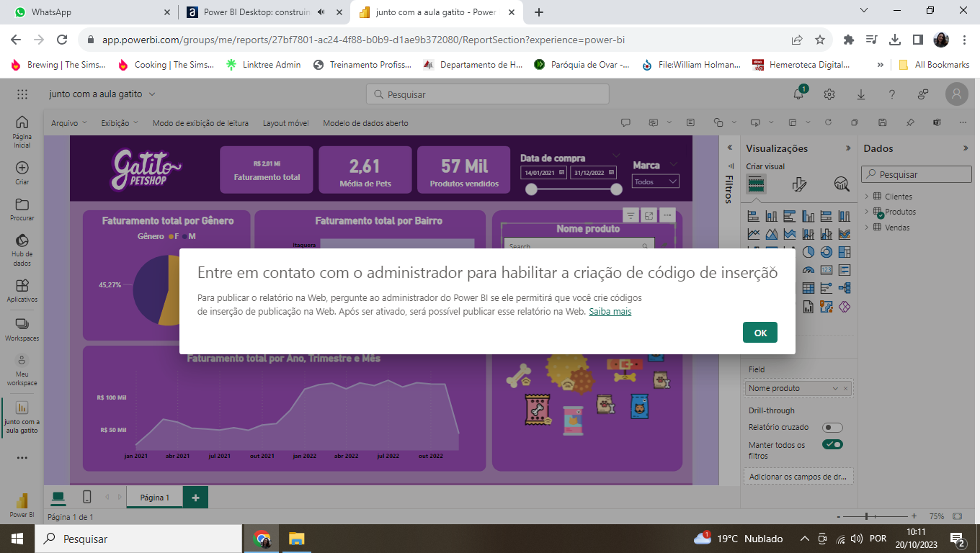Image resolution: width=980 pixels, height=553 pixels.
Task: Expand the Produtos table
Action: 867,212
